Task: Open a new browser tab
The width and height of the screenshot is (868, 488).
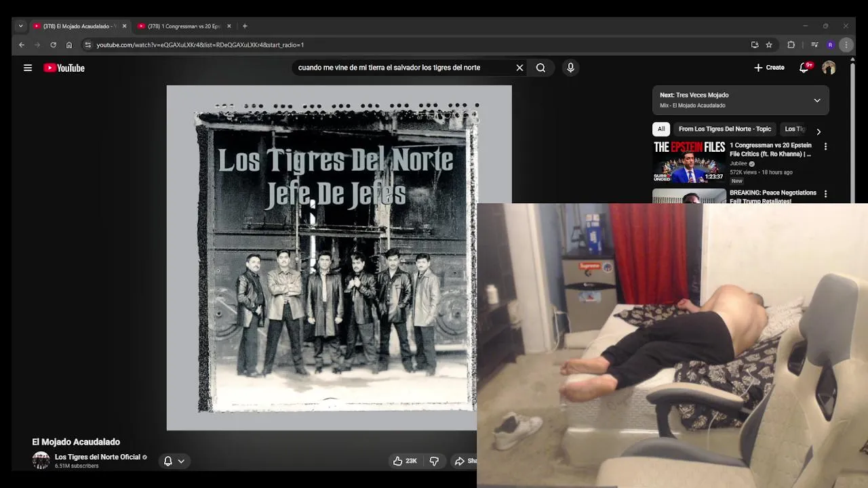Action: (245, 26)
